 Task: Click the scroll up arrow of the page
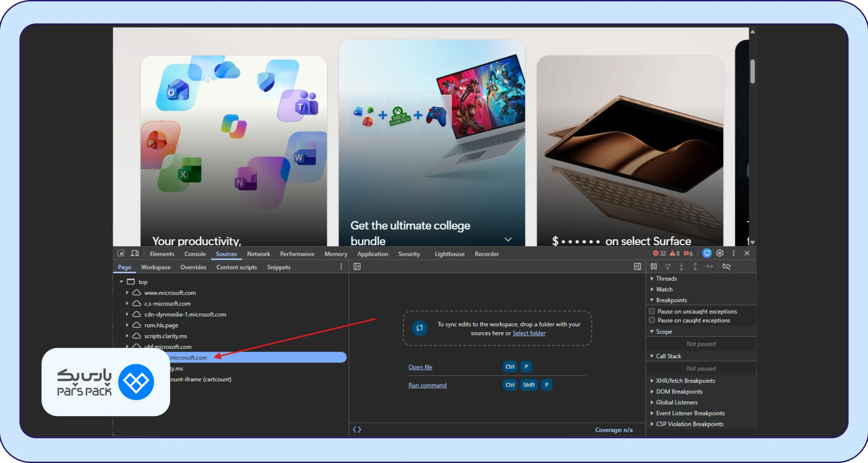click(x=752, y=31)
